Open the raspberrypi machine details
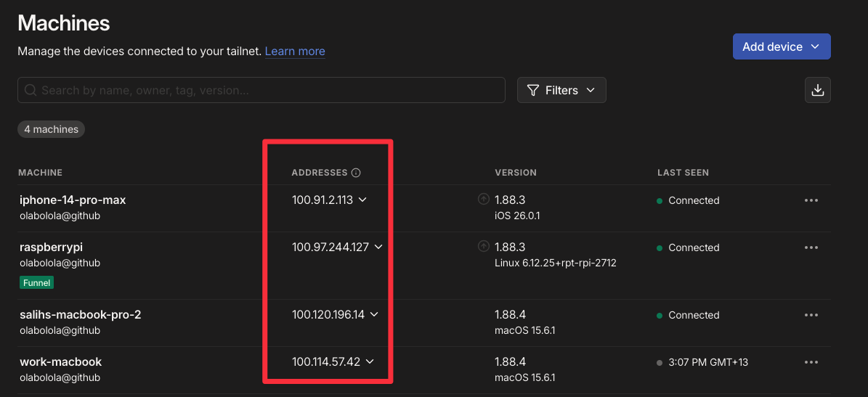Viewport: 868px width, 397px height. click(51, 247)
